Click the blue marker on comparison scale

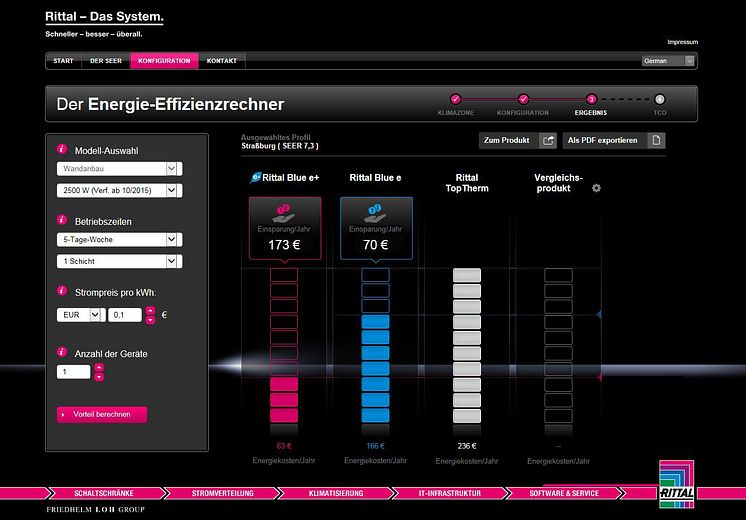[x=599, y=314]
